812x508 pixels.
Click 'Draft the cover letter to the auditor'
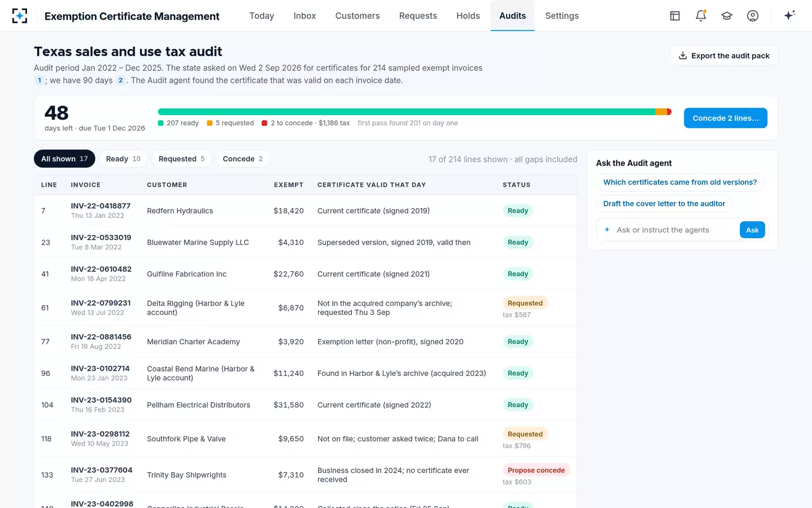click(x=664, y=204)
